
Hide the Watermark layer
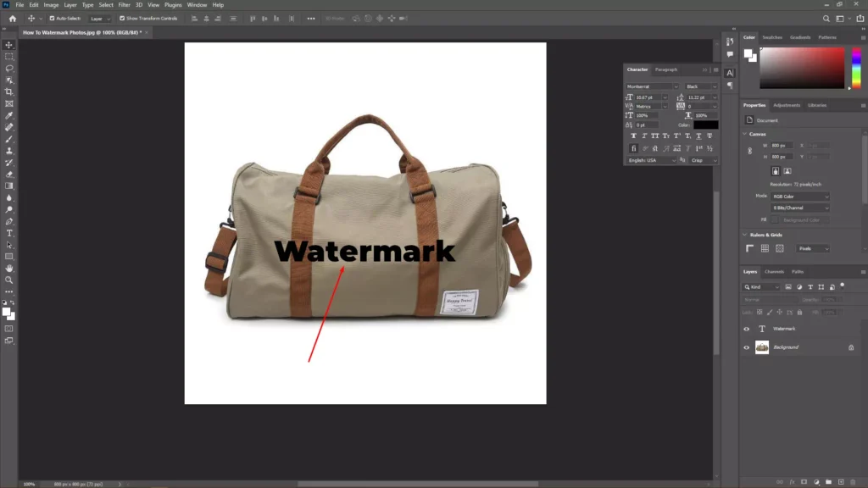746,329
